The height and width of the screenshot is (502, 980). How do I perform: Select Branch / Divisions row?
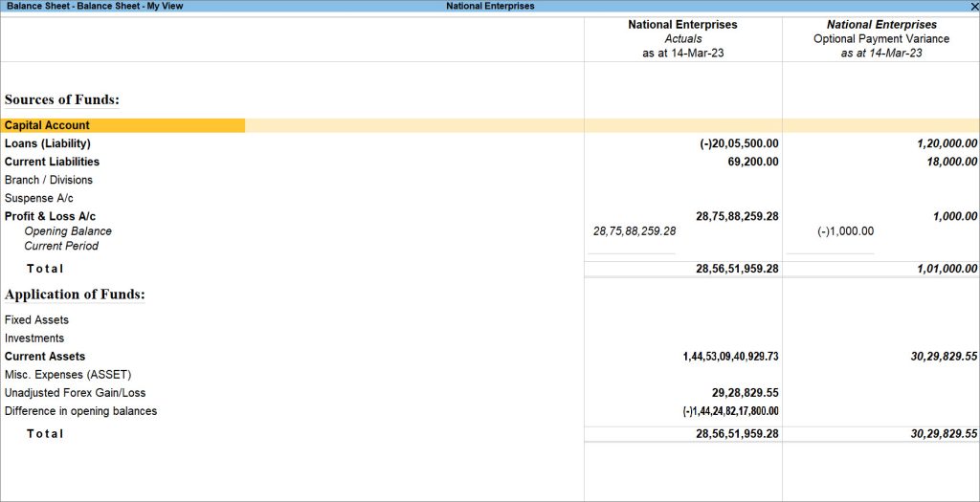[48, 180]
